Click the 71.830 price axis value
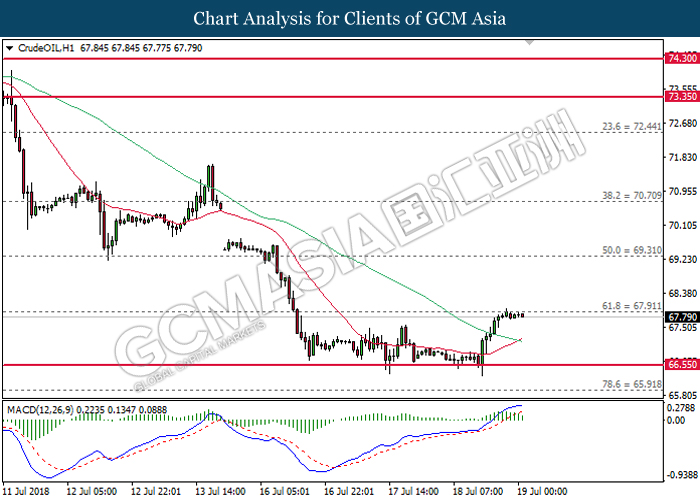 [x=683, y=157]
